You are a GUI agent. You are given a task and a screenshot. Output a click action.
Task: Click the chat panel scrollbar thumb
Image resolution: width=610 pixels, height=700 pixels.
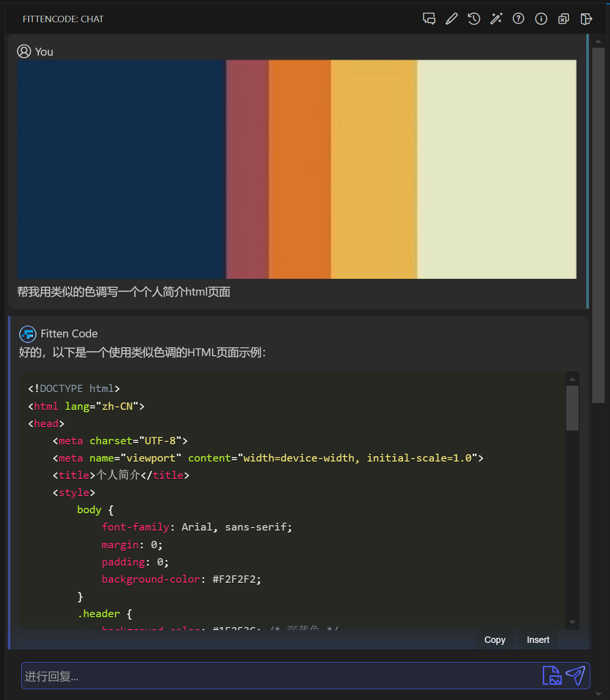[x=598, y=225]
